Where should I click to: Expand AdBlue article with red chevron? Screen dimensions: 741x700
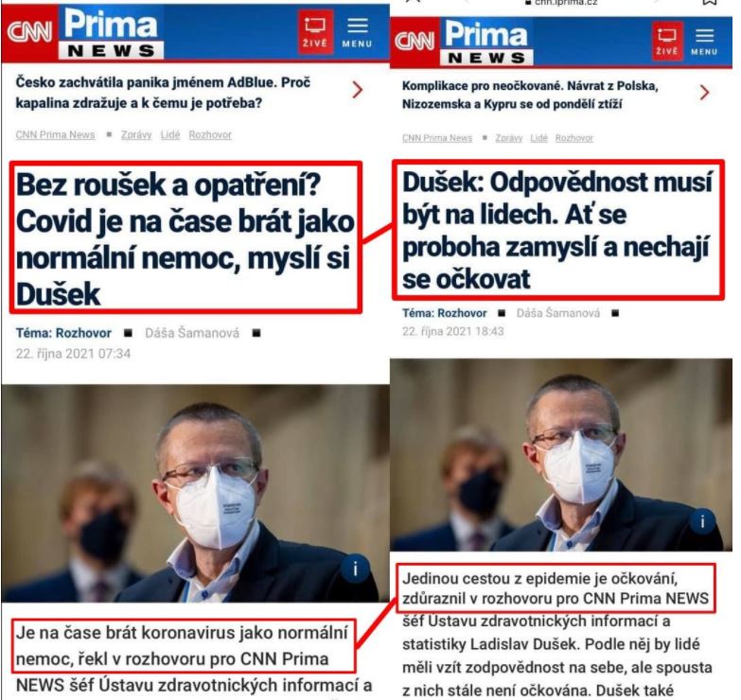click(x=358, y=90)
